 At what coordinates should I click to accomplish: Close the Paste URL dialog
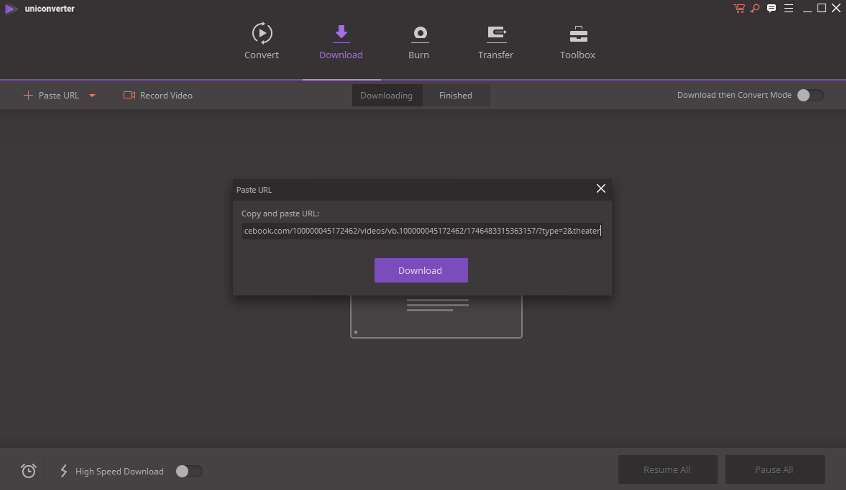point(601,188)
